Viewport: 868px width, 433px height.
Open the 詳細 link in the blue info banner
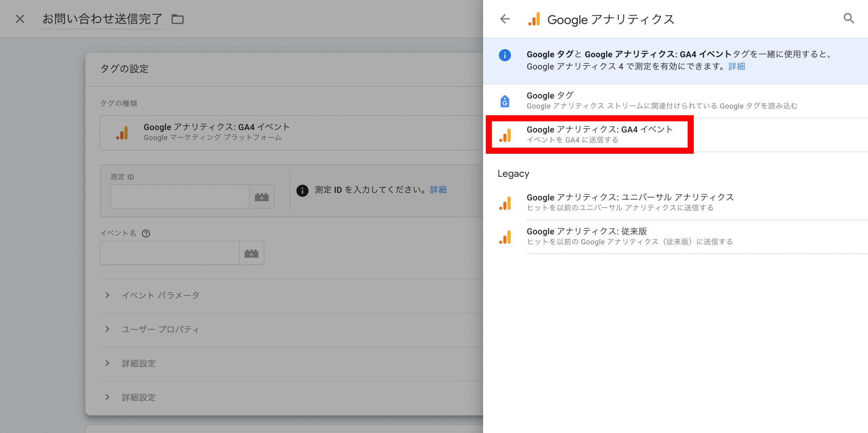(x=736, y=67)
